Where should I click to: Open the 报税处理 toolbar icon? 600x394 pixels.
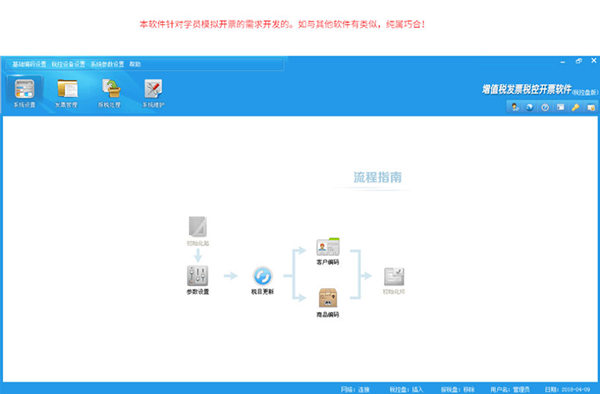(110, 93)
